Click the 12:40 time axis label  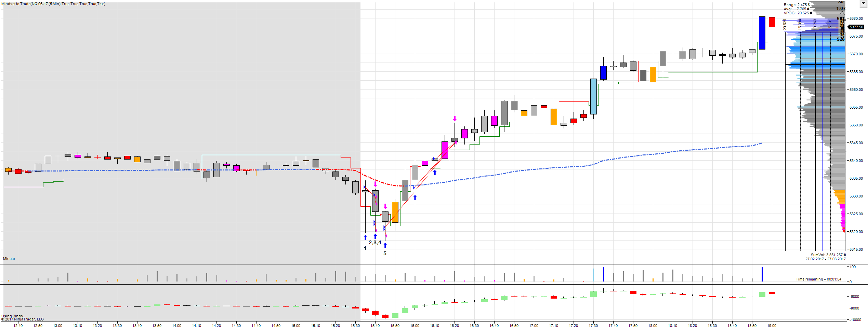pyautogui.click(x=18, y=326)
